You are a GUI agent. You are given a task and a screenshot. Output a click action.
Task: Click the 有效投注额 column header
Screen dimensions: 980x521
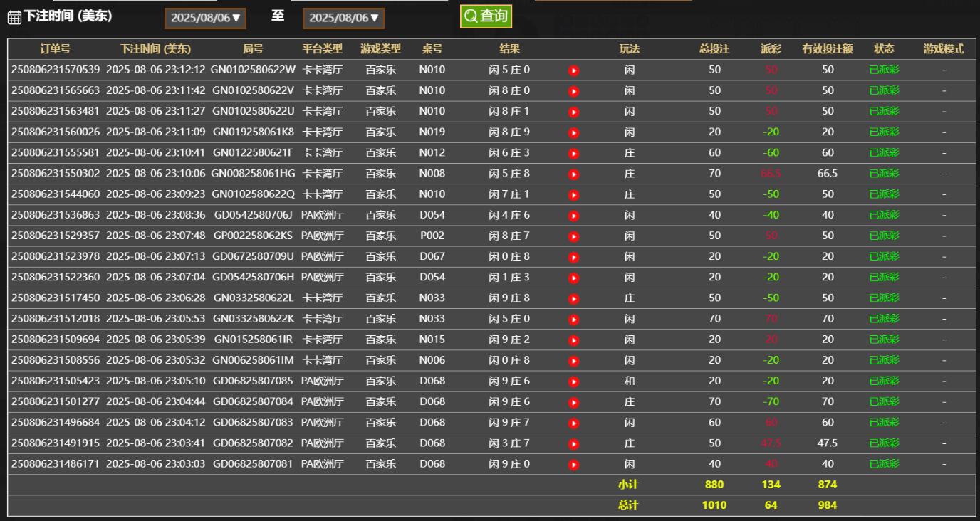[x=827, y=49]
